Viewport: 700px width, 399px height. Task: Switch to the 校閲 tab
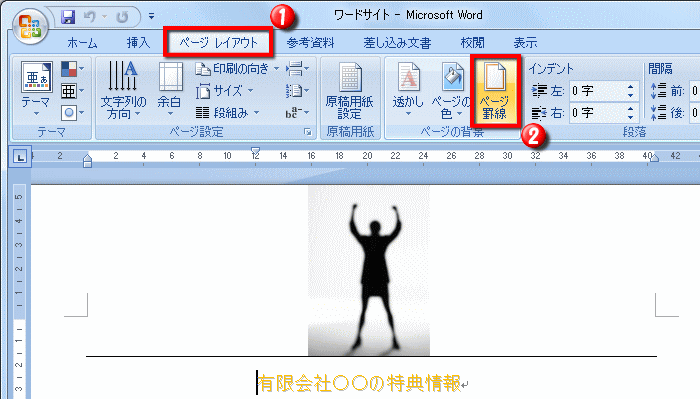(472, 43)
